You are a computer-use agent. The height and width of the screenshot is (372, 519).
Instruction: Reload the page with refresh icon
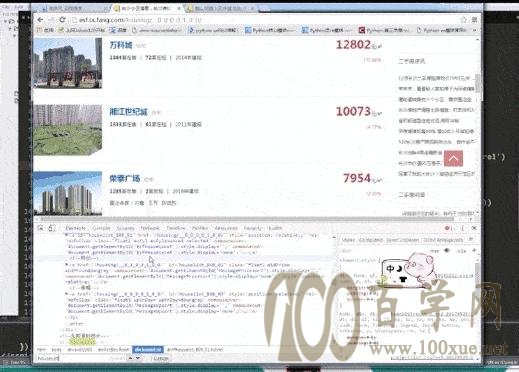(62, 20)
